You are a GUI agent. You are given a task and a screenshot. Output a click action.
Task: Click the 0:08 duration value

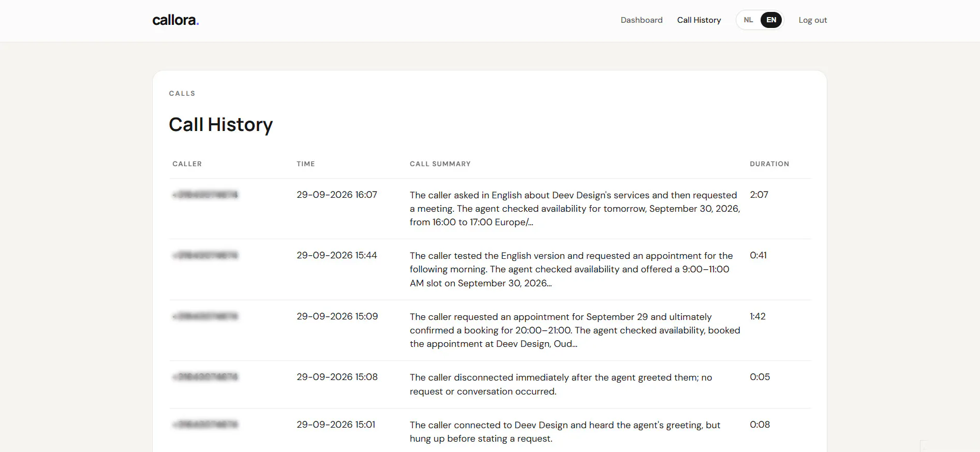760,425
